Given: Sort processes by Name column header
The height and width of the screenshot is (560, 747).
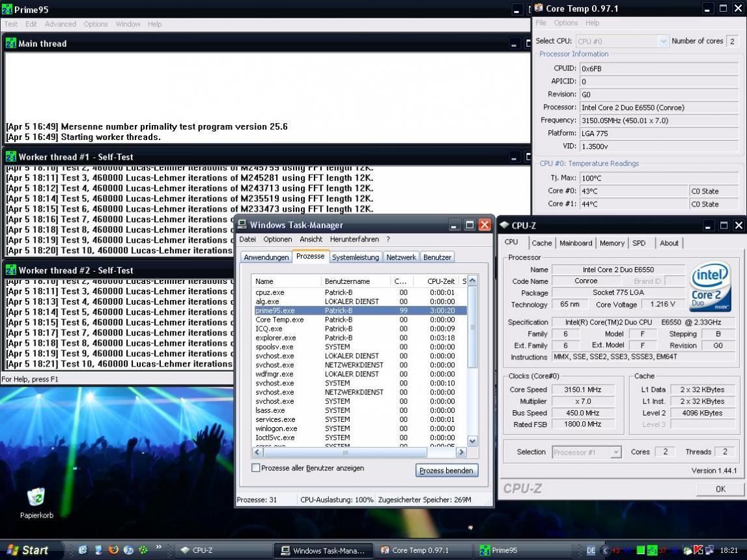Looking at the screenshot, I should tap(287, 281).
